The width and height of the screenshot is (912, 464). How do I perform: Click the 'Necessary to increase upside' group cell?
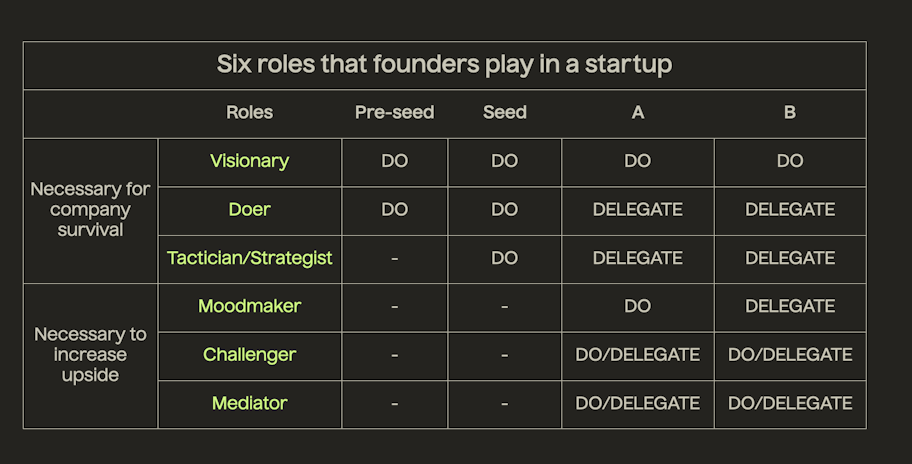pyautogui.click(x=90, y=356)
